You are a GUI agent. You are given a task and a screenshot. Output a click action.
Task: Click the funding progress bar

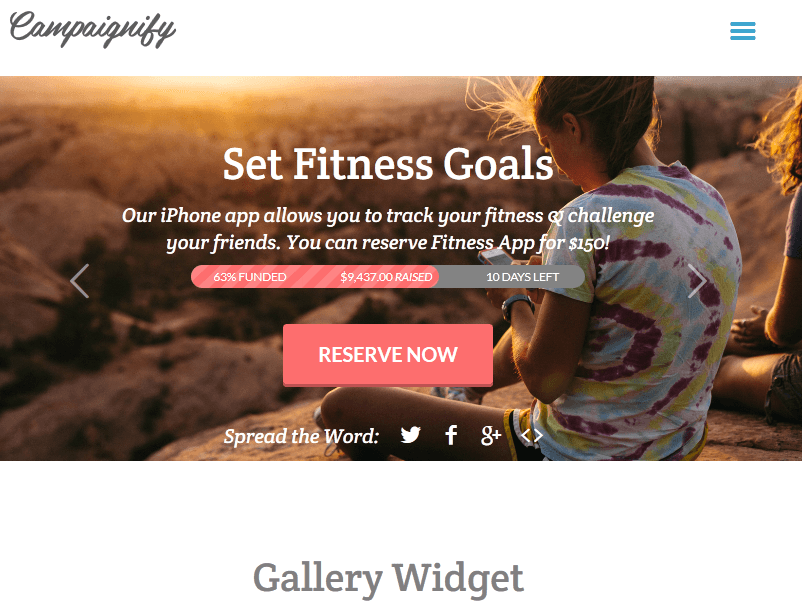point(388,277)
